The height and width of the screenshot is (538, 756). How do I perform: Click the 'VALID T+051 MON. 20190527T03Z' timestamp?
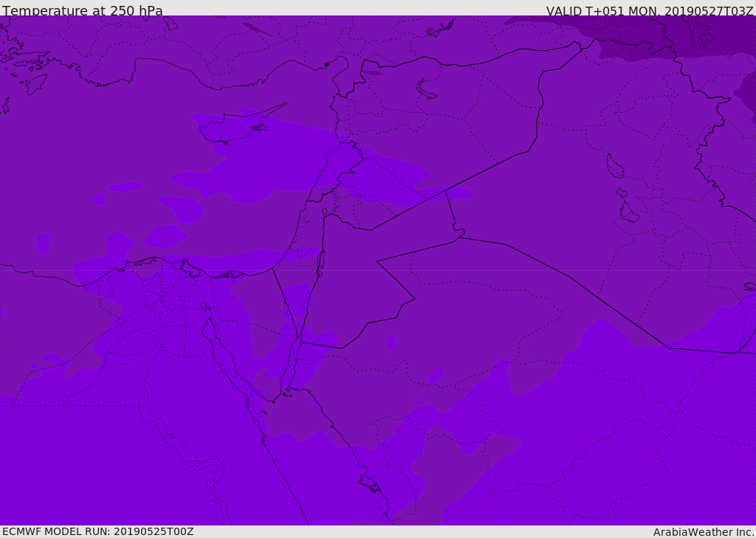[x=650, y=10]
